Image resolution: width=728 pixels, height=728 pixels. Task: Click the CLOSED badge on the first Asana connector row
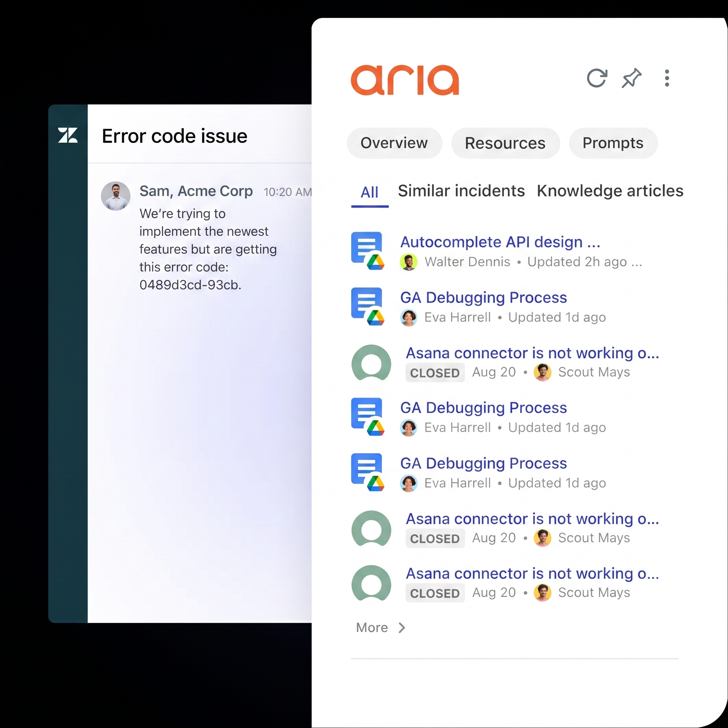435,373
